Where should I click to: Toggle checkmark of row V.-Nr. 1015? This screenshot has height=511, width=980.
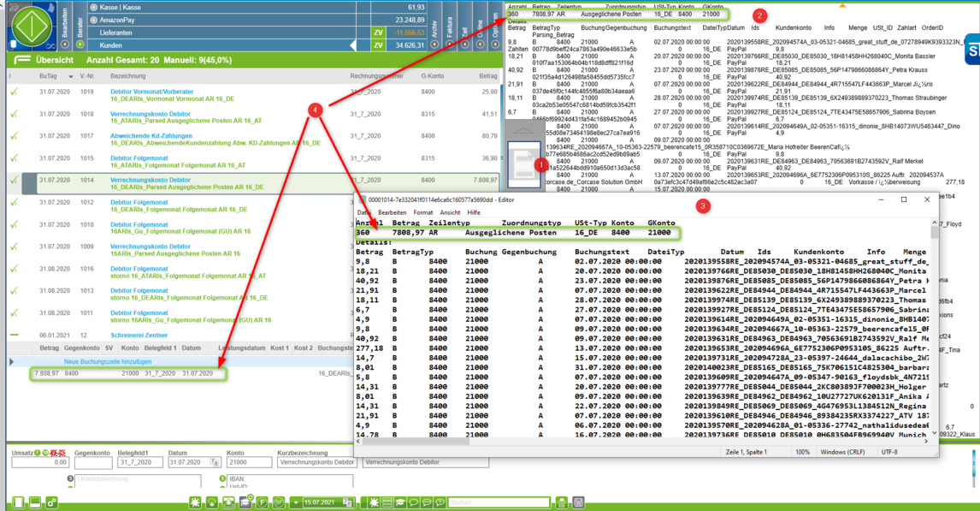click(15, 158)
